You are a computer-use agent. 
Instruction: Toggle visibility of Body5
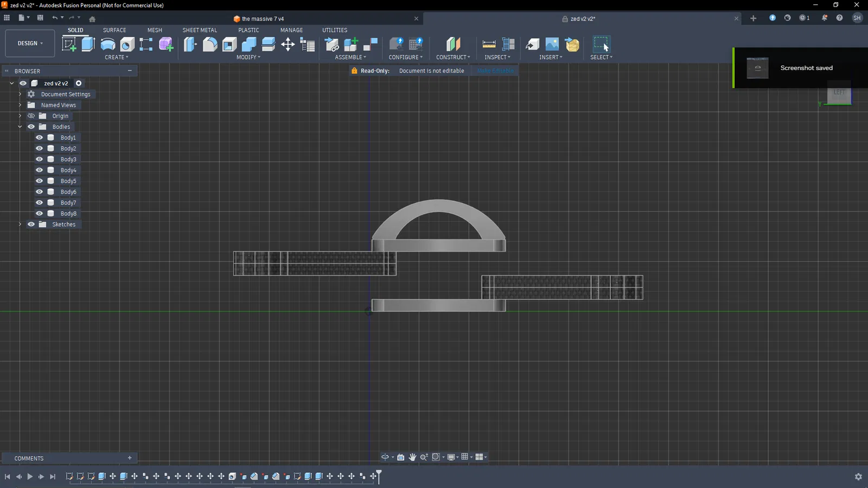point(40,181)
